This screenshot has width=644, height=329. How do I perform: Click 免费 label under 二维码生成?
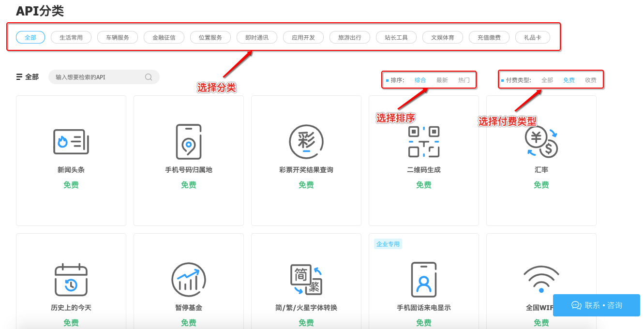point(424,185)
